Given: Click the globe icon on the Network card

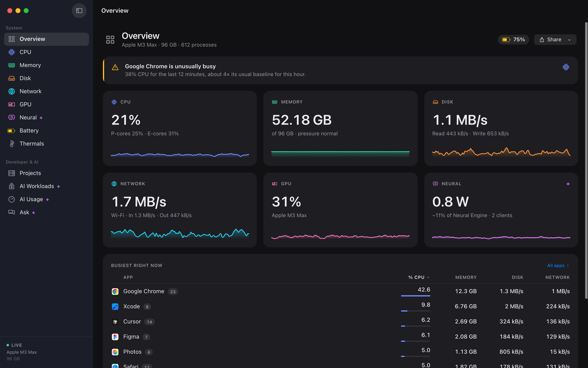Looking at the screenshot, I should (114, 184).
